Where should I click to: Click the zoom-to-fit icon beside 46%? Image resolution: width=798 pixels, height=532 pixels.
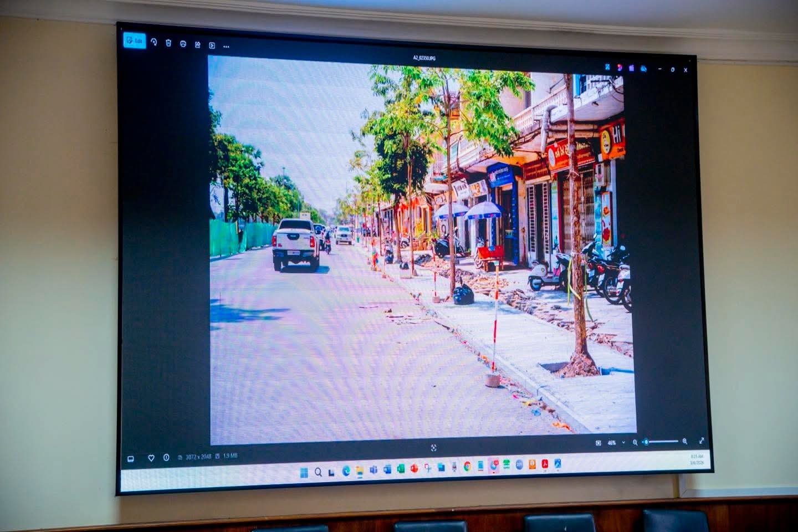(x=598, y=443)
